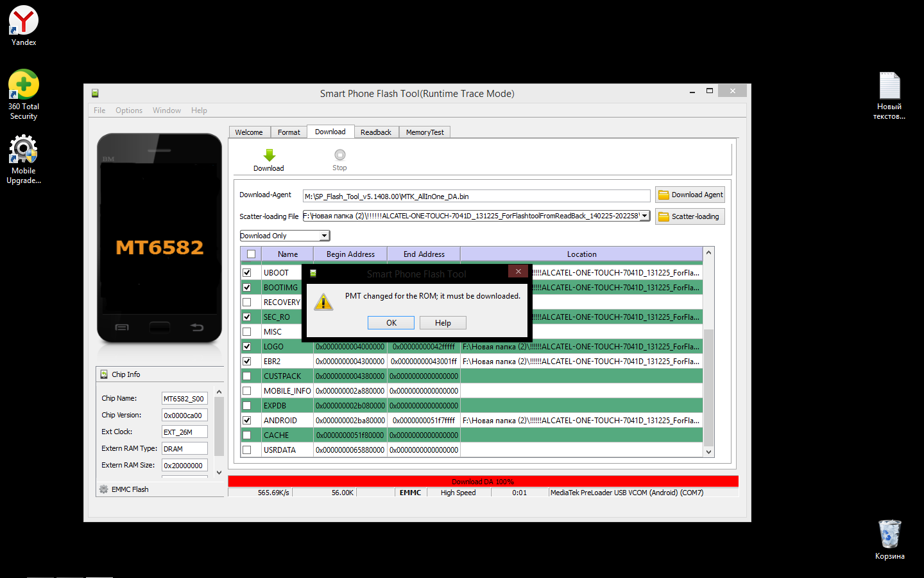Open the Scatter-loading File path dropdown
The width and height of the screenshot is (924, 578).
point(644,216)
